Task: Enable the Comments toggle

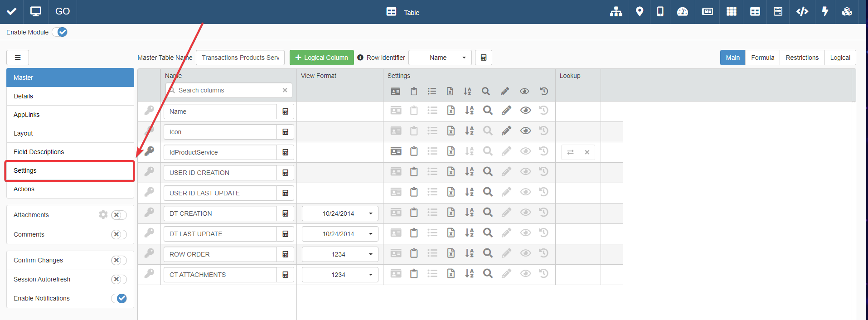Action: [x=119, y=234]
